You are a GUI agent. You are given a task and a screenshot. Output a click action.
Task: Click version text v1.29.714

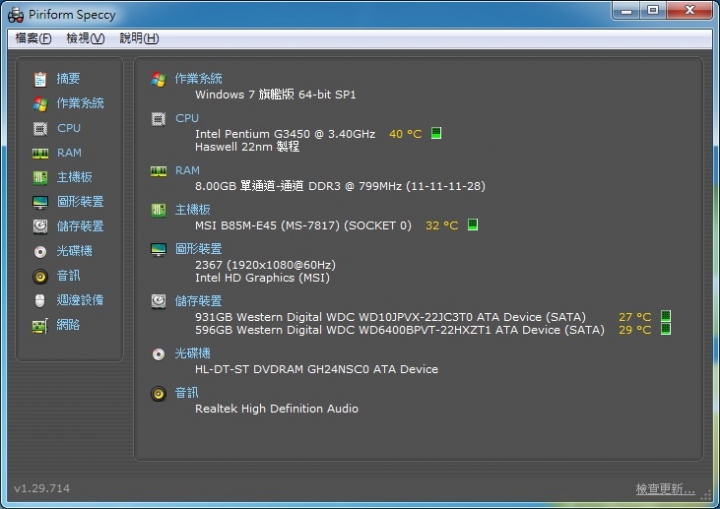click(x=42, y=488)
